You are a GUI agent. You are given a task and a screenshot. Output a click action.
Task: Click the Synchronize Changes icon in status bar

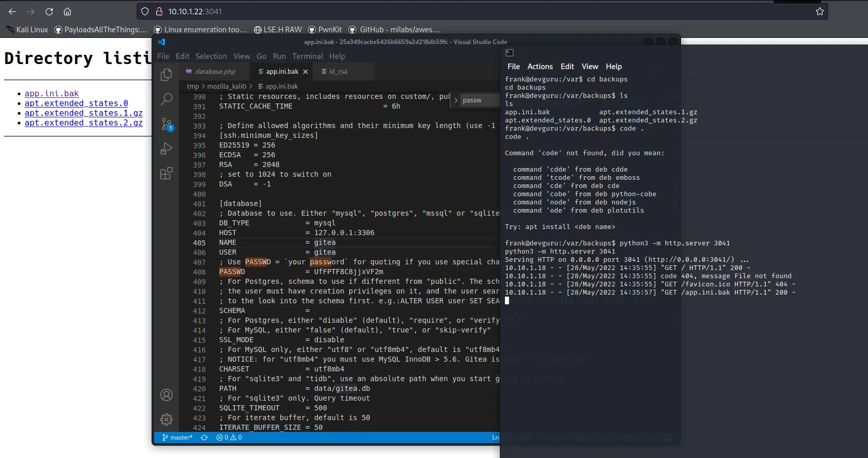(204, 438)
